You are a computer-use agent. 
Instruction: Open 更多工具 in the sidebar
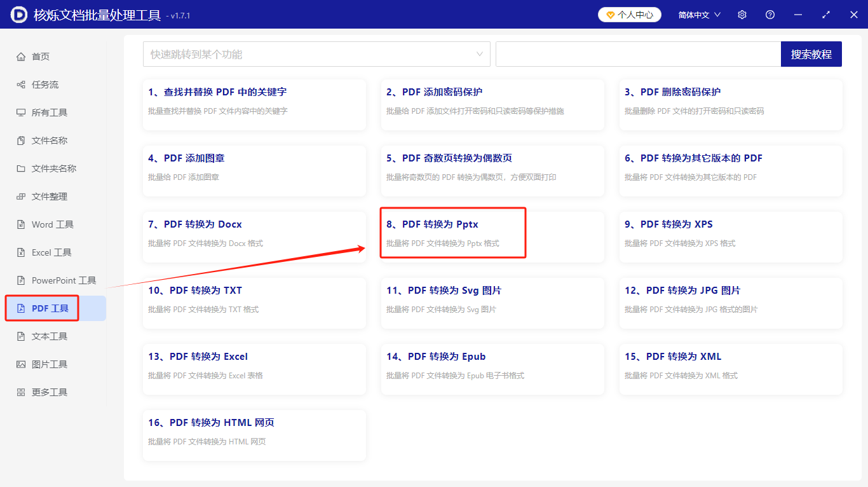click(53, 392)
